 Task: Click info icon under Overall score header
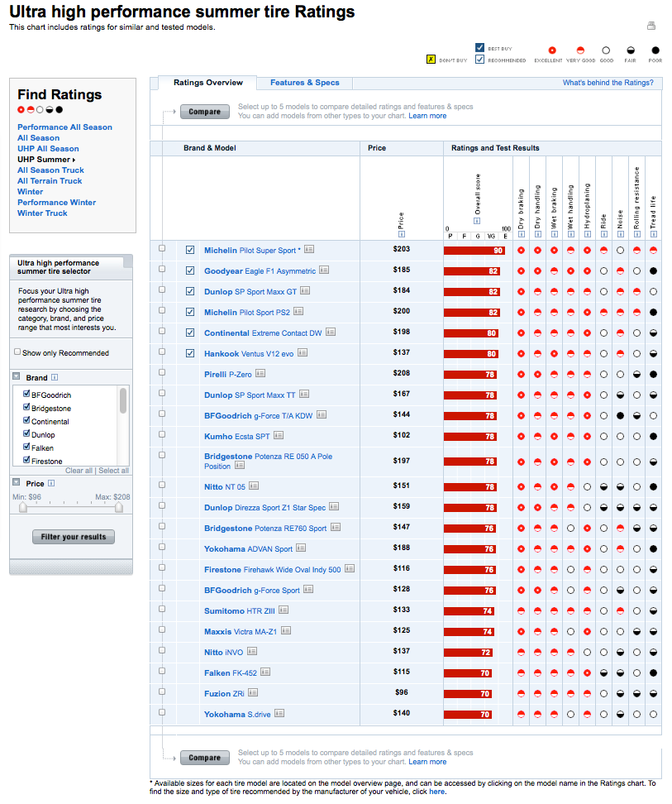(477, 221)
